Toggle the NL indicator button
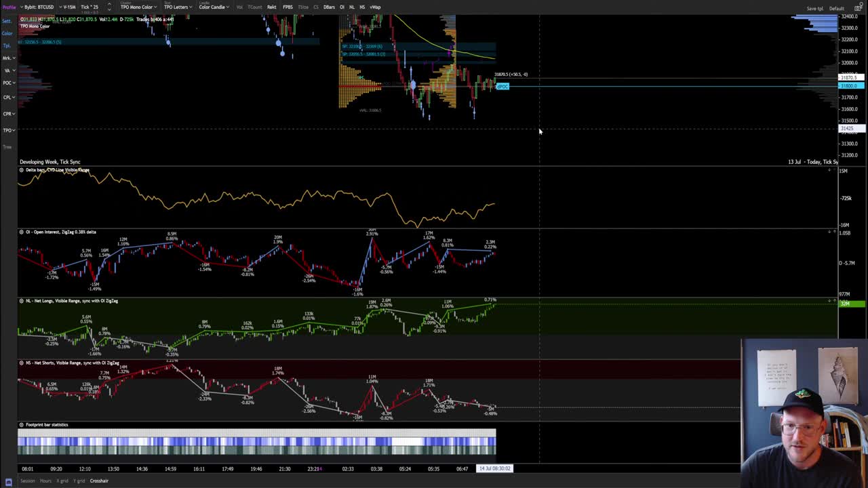Viewport: 868px width, 488px height. click(352, 7)
